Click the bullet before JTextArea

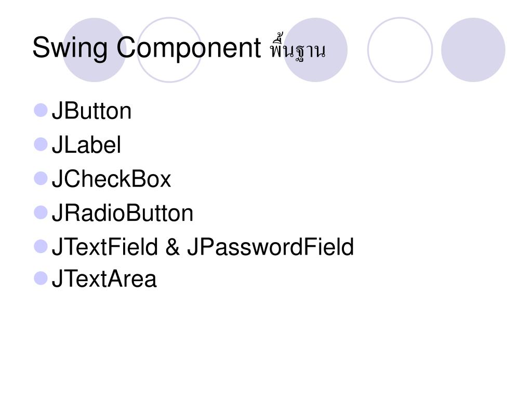(41, 278)
